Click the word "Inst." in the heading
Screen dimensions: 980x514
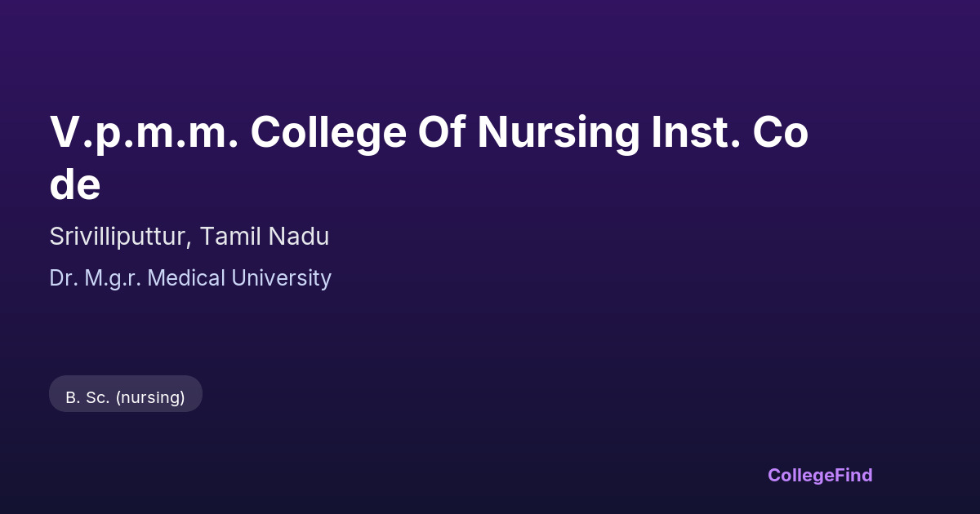point(696,133)
